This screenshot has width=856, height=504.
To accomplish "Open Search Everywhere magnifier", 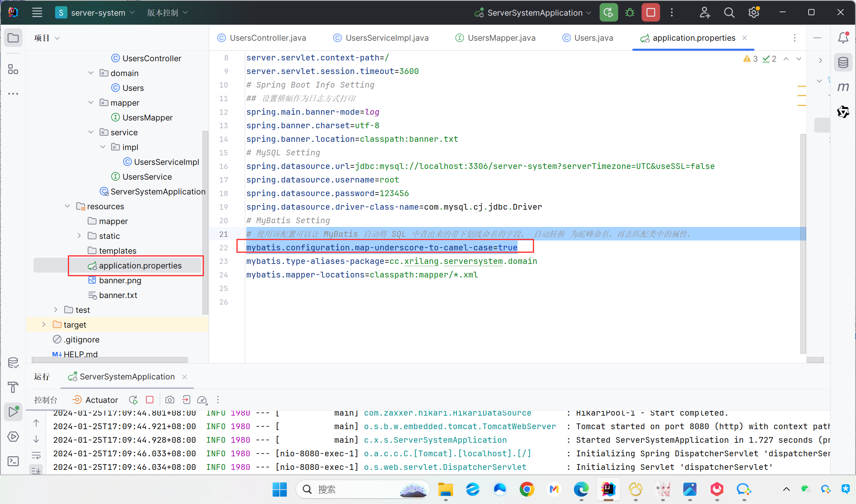I will [729, 12].
